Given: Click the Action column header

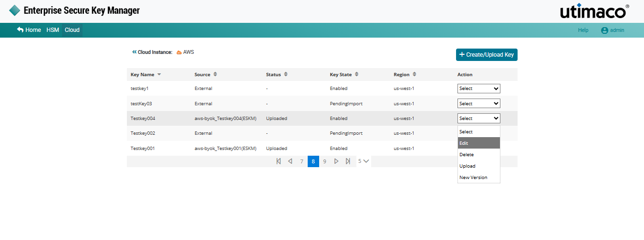Looking at the screenshot, I should [465, 75].
